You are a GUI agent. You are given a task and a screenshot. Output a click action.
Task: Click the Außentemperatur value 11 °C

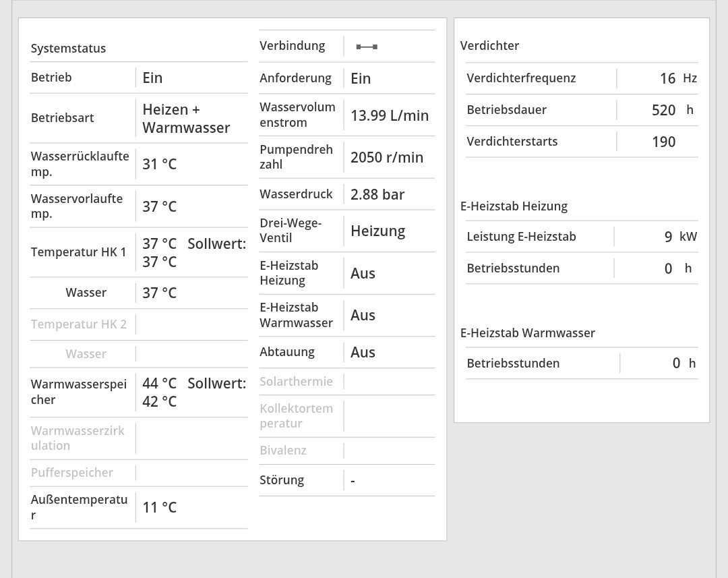click(159, 507)
